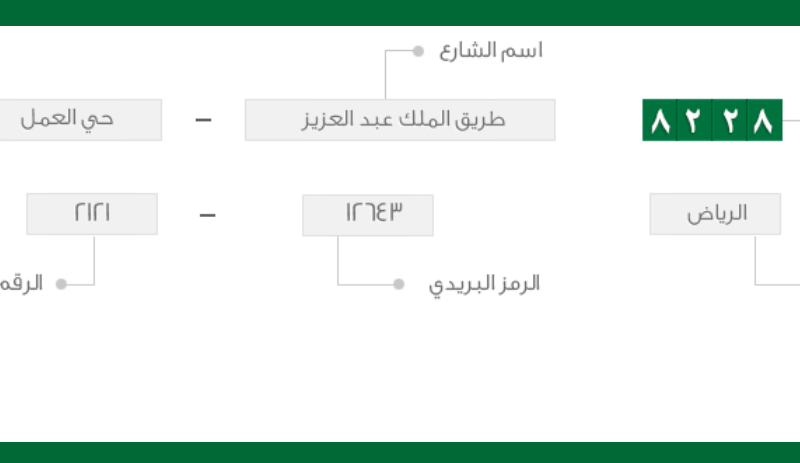The width and height of the screenshot is (800, 463).
Task: Select the second green digit tile ٢
Action: tap(694, 120)
